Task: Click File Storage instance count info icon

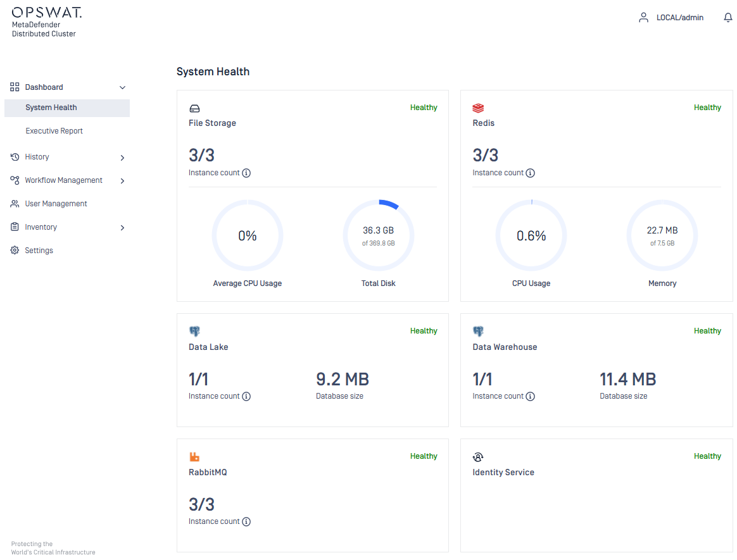Action: [246, 173]
